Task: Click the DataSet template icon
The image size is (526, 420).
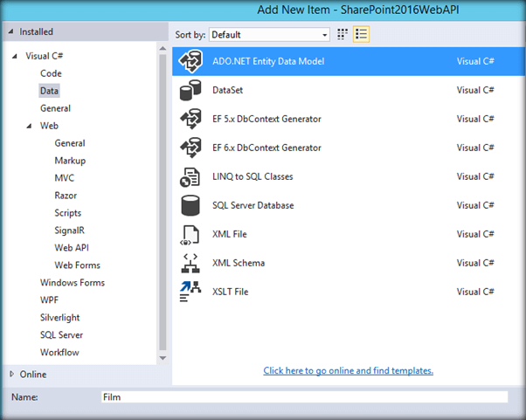Action: (190, 91)
